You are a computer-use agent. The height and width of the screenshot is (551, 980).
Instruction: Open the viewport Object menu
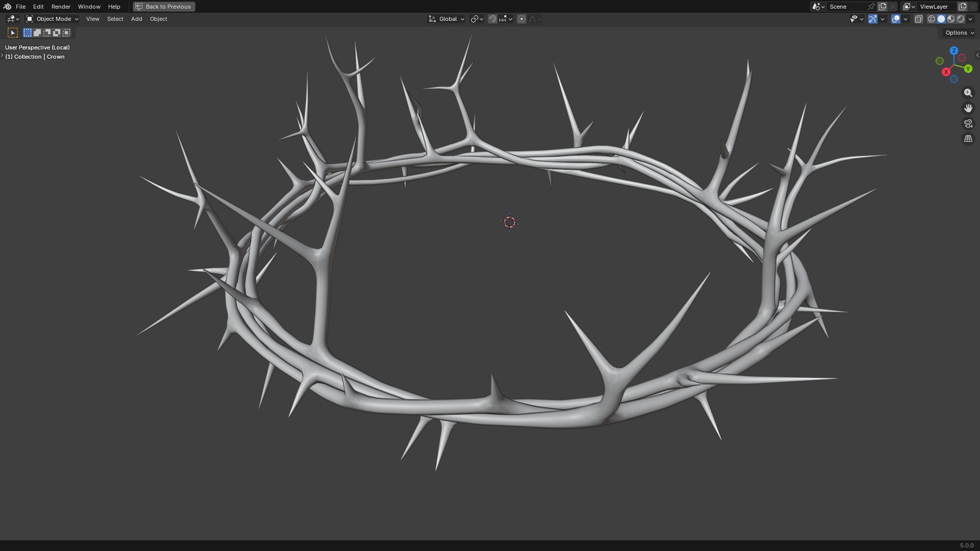point(158,19)
